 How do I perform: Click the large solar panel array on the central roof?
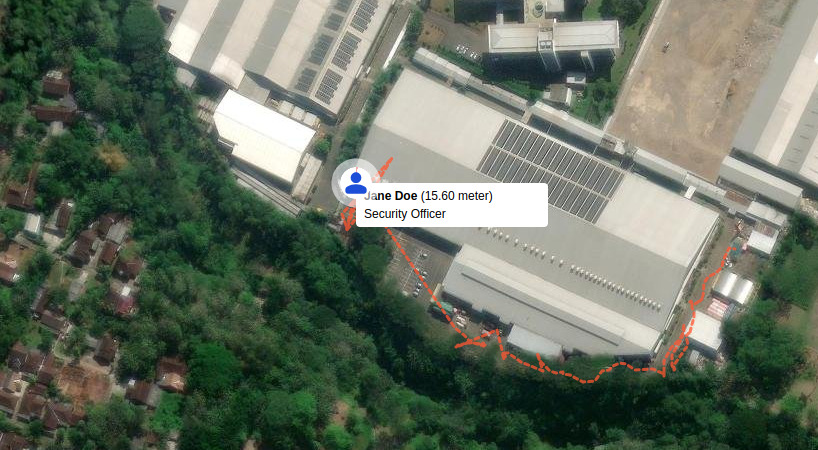[x=550, y=169]
